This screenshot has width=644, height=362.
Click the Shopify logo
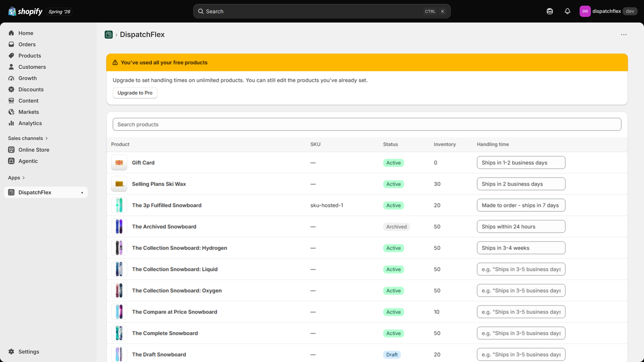(25, 11)
